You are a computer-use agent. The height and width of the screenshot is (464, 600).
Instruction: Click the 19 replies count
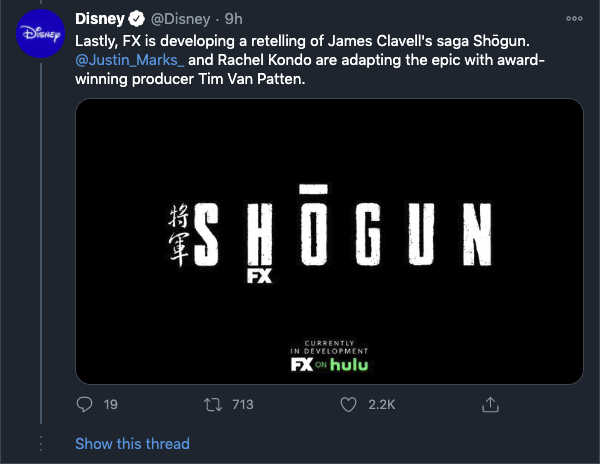[111, 405]
